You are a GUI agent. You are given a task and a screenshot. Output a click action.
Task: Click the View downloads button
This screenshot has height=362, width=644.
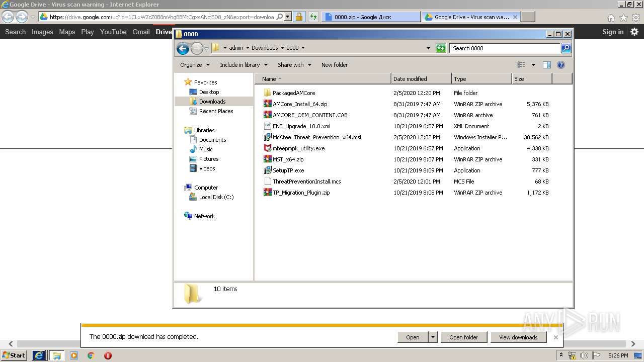(x=518, y=337)
